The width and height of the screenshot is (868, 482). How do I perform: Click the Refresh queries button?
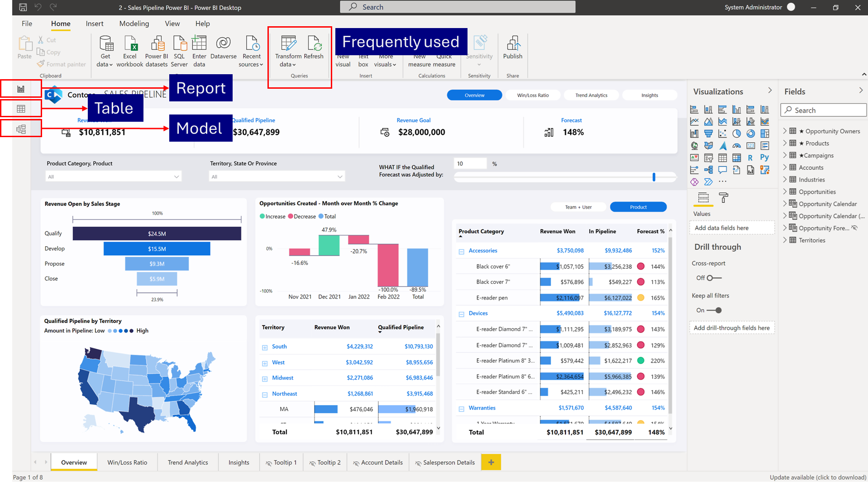(x=314, y=47)
